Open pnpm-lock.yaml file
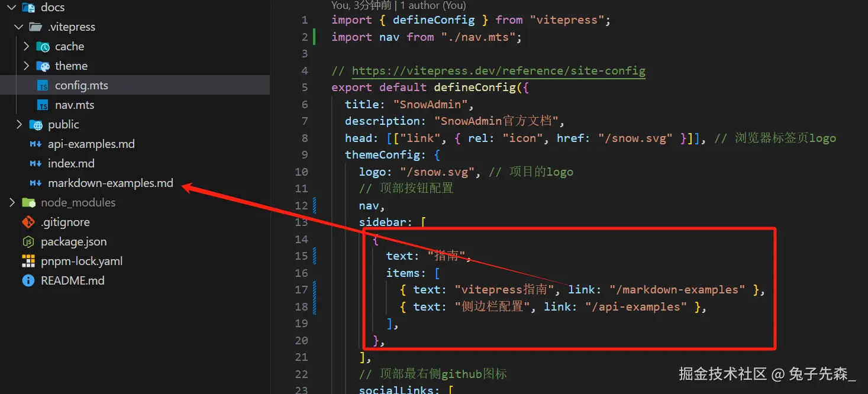The width and height of the screenshot is (868, 394). 82,261
